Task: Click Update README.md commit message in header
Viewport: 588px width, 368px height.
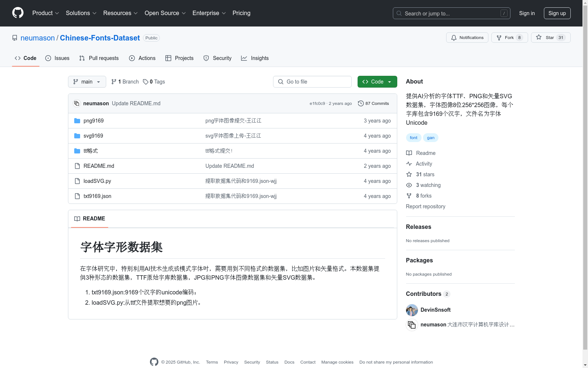Action: (x=136, y=103)
